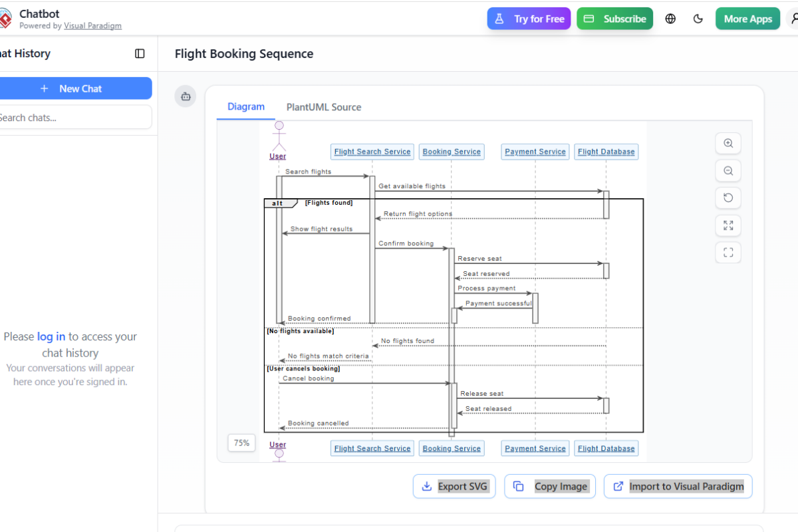
Task: Click the Search chats input field
Action: pos(72,118)
